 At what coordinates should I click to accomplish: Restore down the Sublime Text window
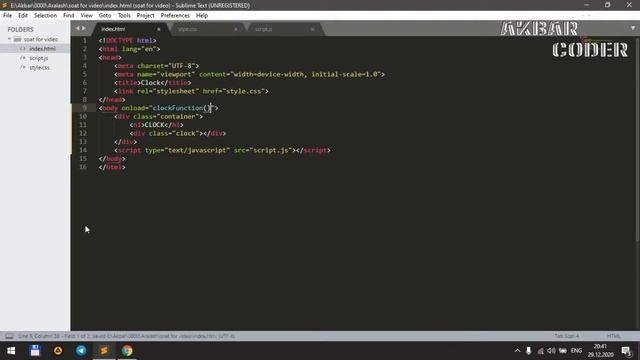click(608, 5)
